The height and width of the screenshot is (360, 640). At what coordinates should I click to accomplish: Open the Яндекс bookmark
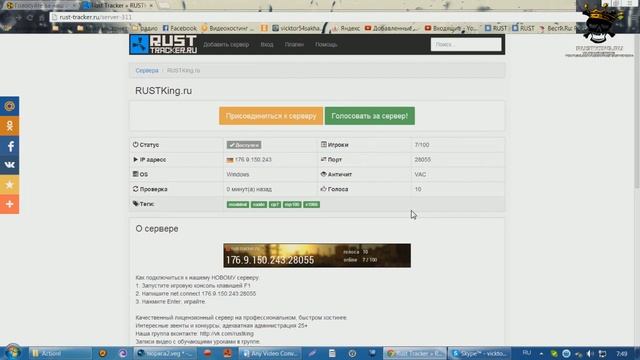pos(346,28)
